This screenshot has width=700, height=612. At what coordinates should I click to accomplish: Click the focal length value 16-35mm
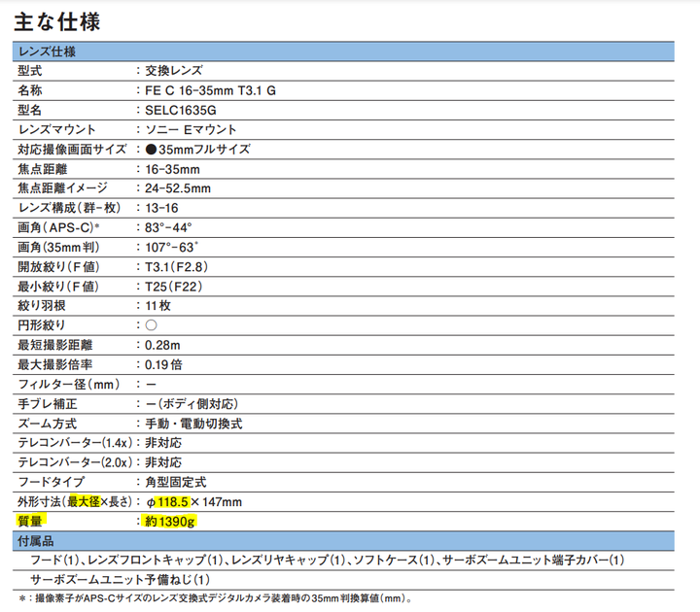pyautogui.click(x=172, y=169)
